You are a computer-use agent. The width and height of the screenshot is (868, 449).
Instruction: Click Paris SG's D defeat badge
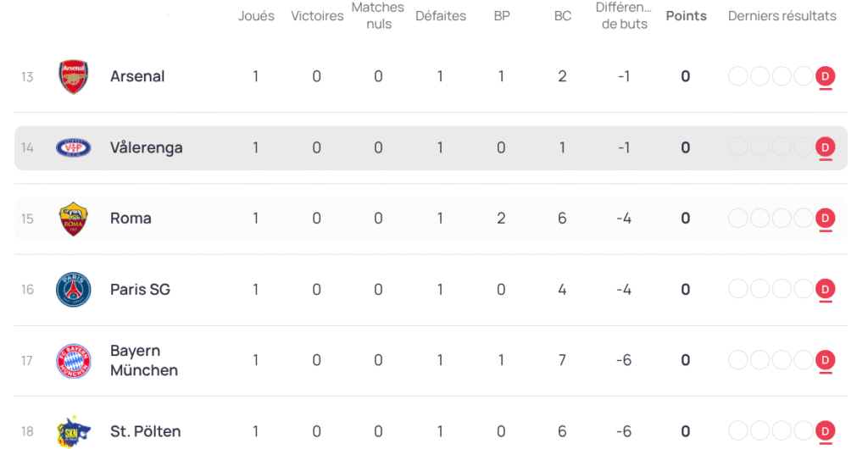coord(825,290)
